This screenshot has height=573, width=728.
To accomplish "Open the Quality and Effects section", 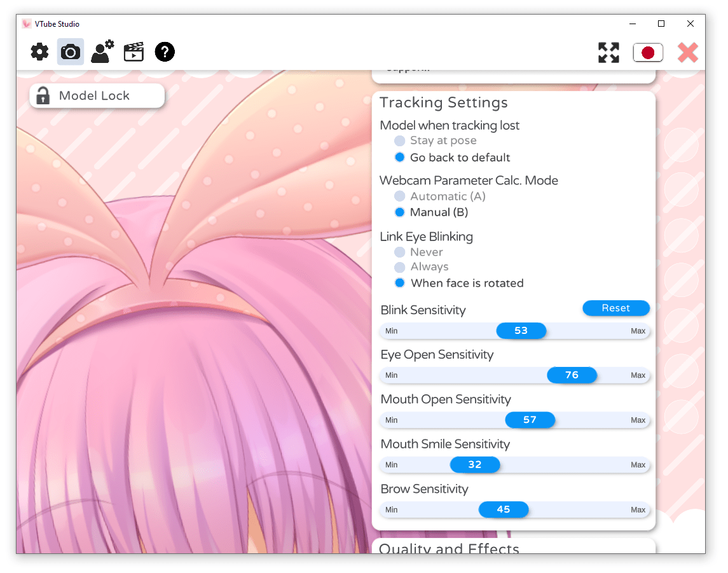I will [449, 549].
